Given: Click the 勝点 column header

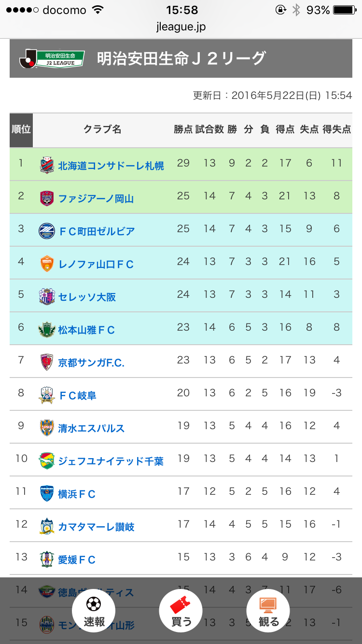Looking at the screenshot, I should (x=183, y=129).
